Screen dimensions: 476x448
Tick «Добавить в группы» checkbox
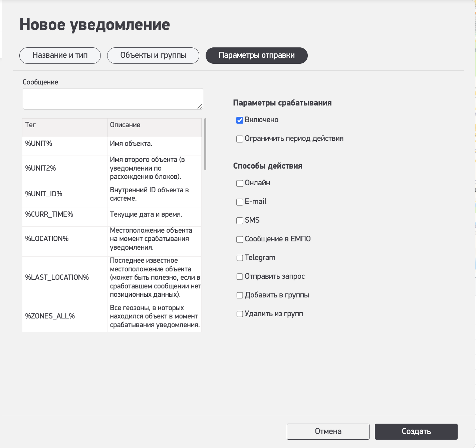[240, 295]
